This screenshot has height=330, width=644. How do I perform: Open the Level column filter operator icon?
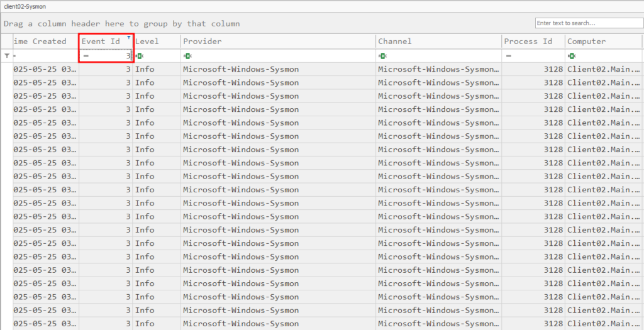click(140, 56)
